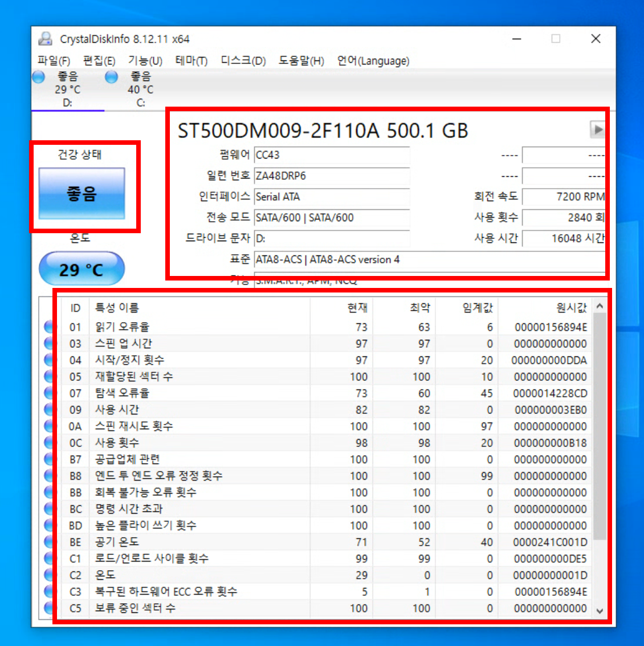
Task: Click the standard field ATA8-ACS version 4
Action: point(430,259)
